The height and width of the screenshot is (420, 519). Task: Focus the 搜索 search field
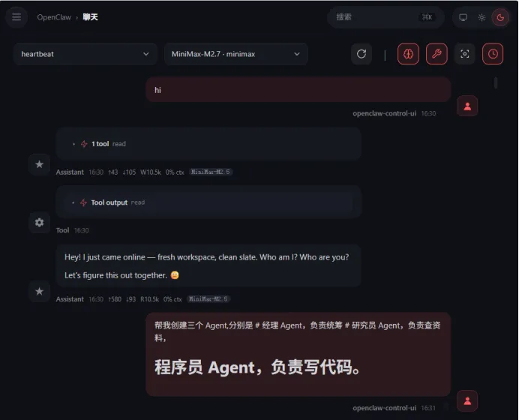click(385, 17)
